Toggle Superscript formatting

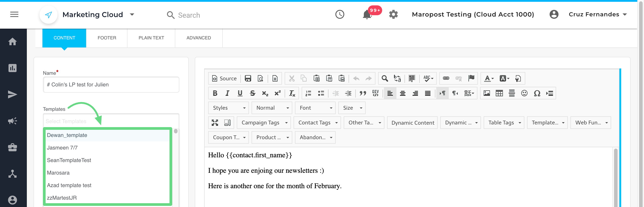(x=278, y=93)
